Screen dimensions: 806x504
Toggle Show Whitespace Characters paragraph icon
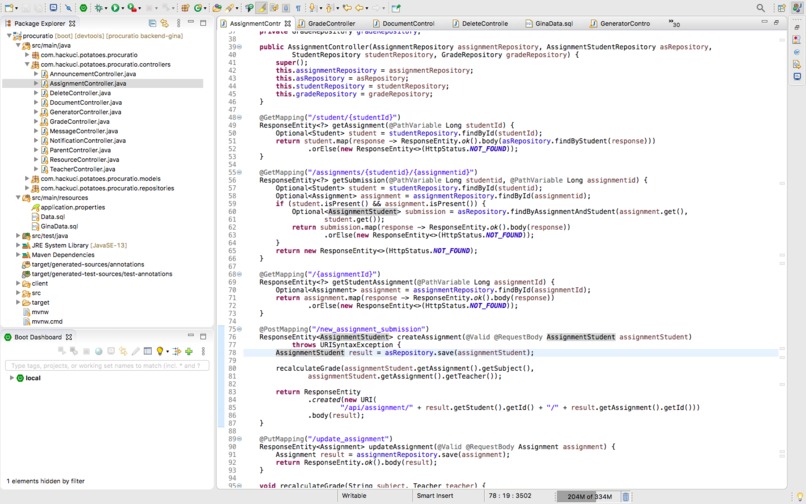pyautogui.click(x=298, y=8)
